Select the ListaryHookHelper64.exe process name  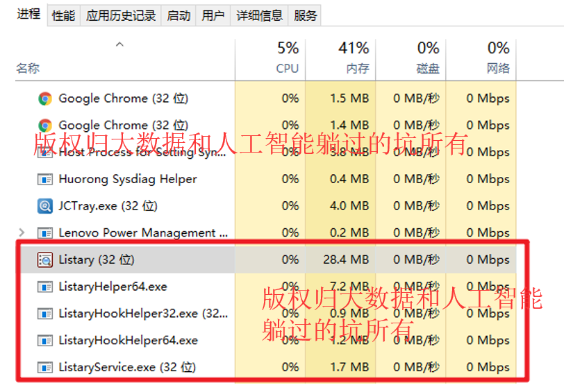(x=128, y=340)
